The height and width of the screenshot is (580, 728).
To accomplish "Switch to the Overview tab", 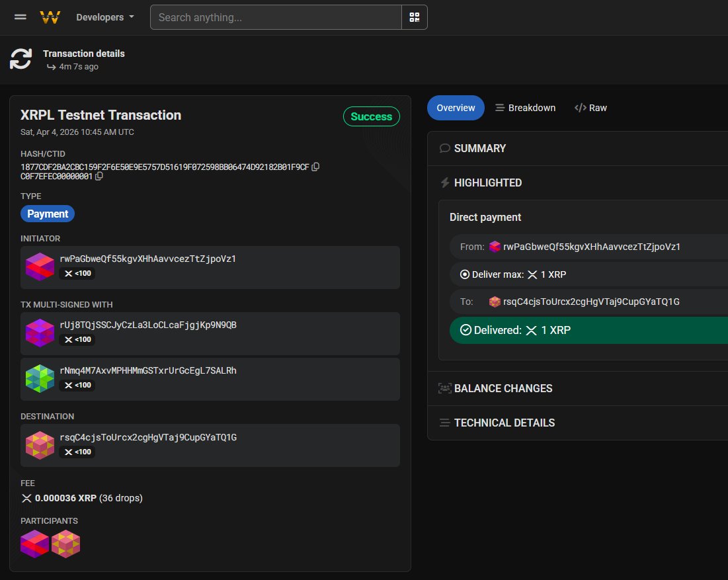I will click(x=456, y=108).
